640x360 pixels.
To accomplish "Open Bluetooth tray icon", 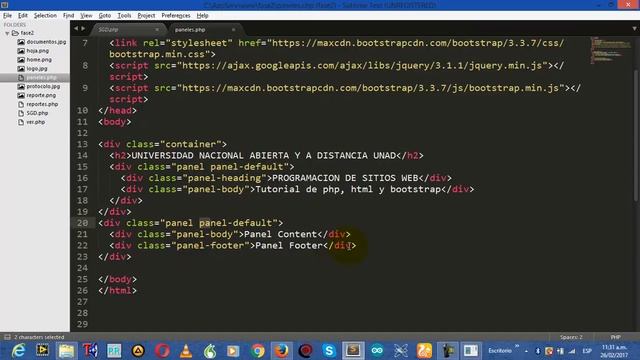I will (x=538, y=351).
